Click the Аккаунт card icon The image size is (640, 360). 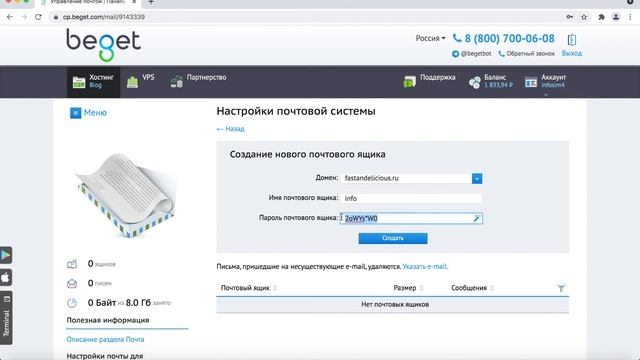coord(531,82)
